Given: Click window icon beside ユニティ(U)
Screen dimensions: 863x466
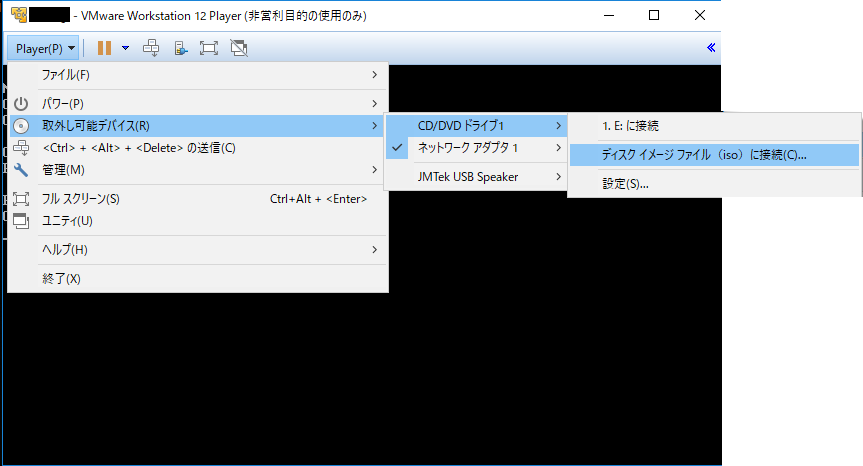Looking at the screenshot, I should point(21,221).
